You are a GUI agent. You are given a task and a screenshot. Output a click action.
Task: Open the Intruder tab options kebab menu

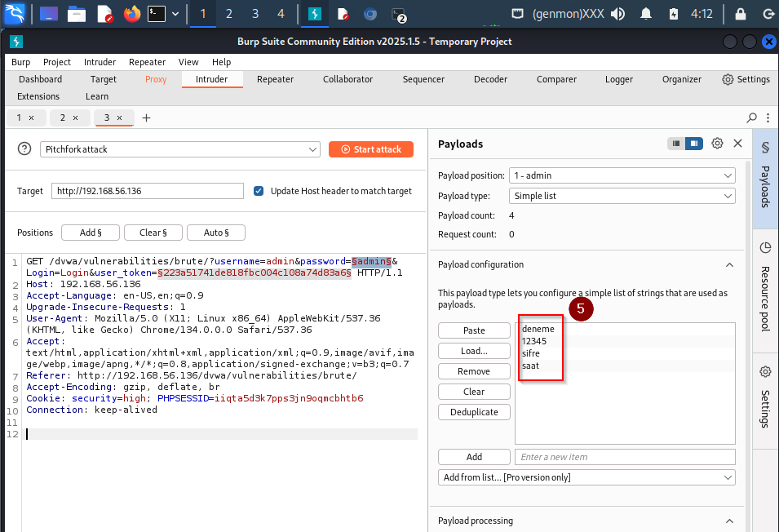(768, 117)
